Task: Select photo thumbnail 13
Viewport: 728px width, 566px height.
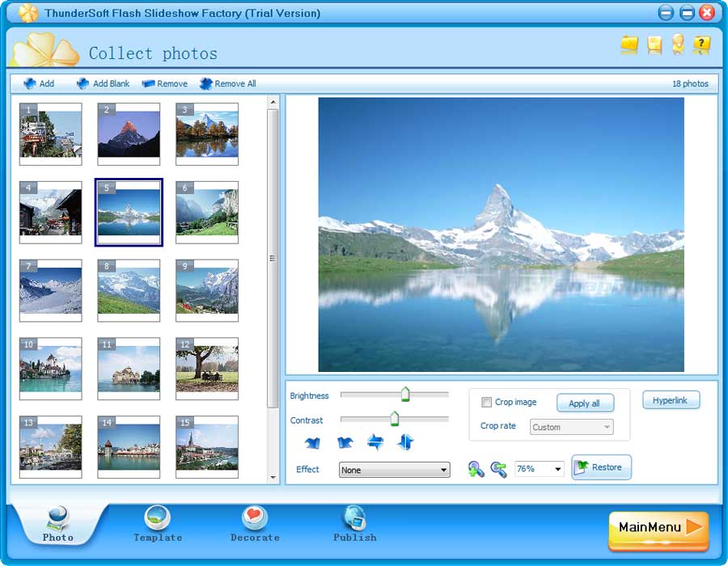Action: point(51,447)
